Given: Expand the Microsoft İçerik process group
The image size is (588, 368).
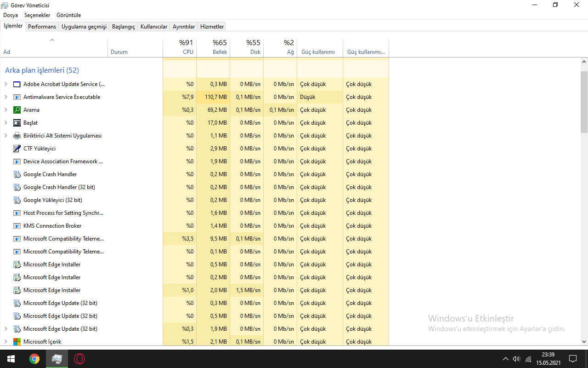Looking at the screenshot, I should 6,342.
